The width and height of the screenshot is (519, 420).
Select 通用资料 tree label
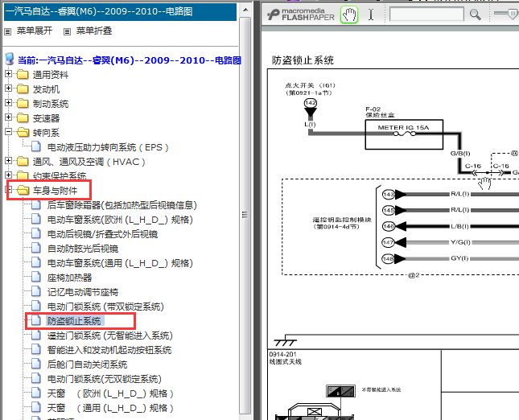click(x=51, y=75)
